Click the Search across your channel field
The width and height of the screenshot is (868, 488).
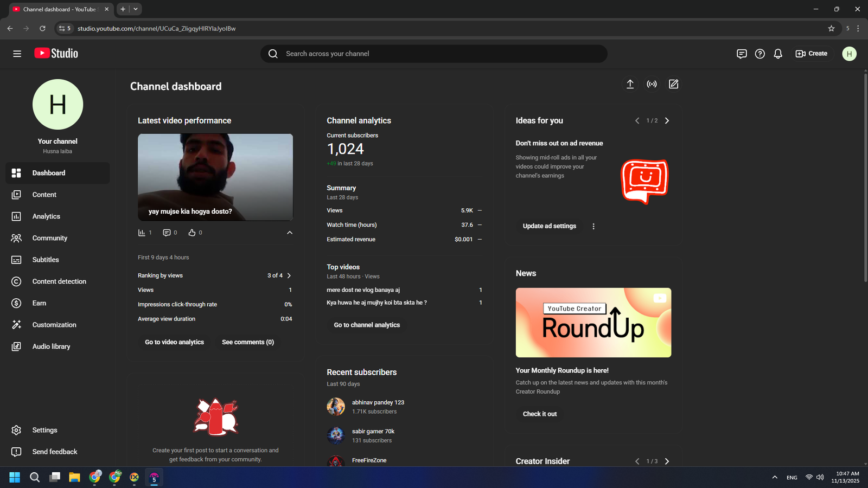[434, 54]
